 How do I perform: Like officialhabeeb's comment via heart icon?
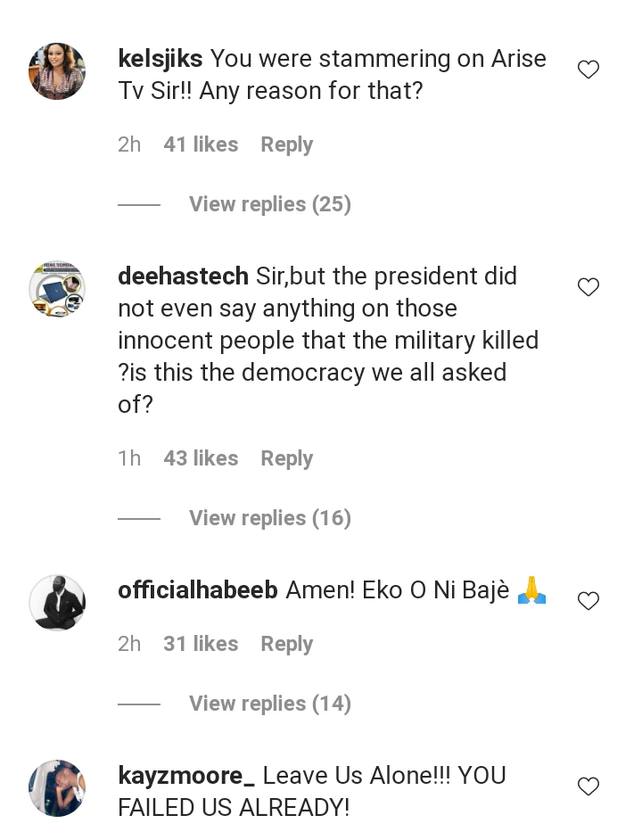coord(588,601)
